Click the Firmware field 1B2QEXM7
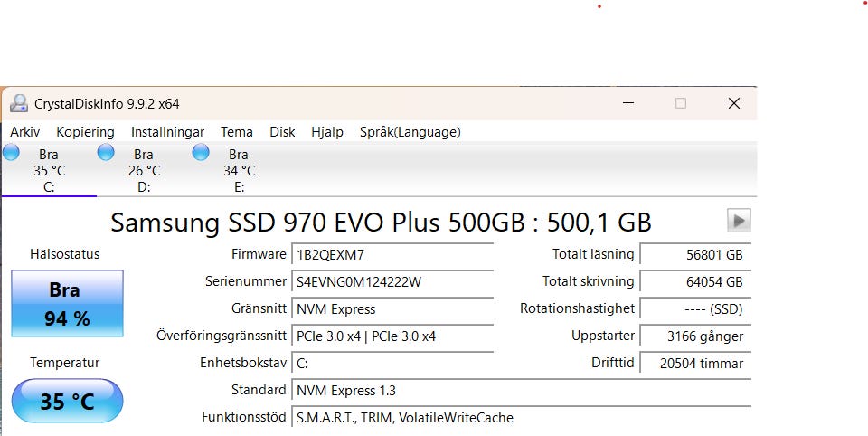 392,255
